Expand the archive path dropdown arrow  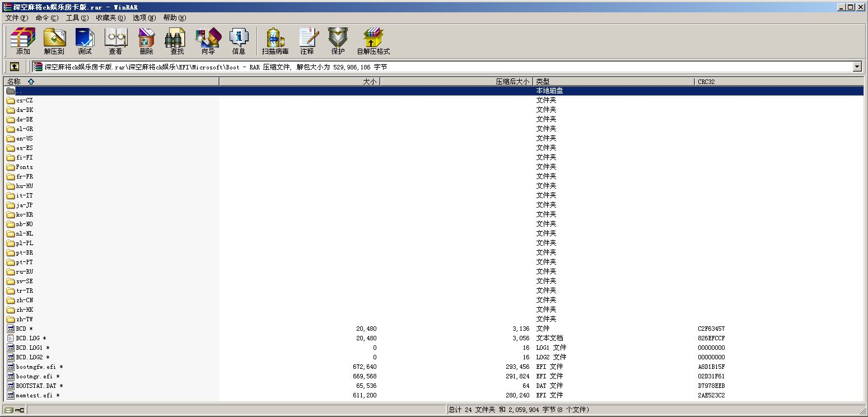pos(857,67)
